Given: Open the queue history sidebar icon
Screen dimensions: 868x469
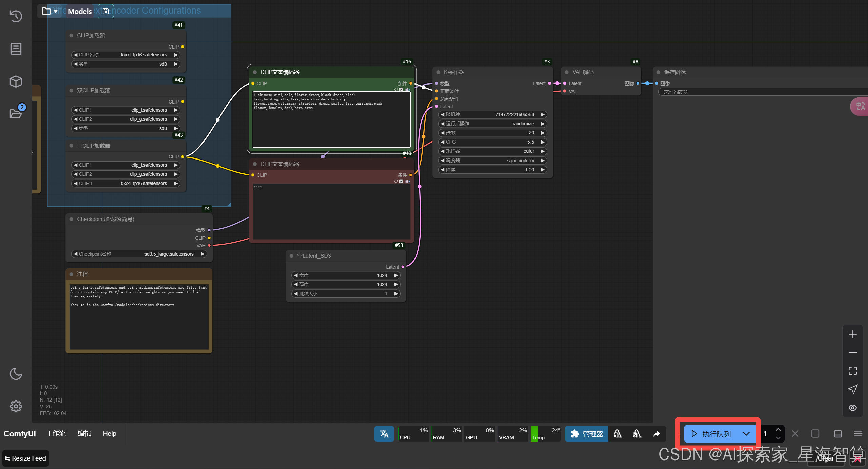Looking at the screenshot, I should click(x=16, y=16).
